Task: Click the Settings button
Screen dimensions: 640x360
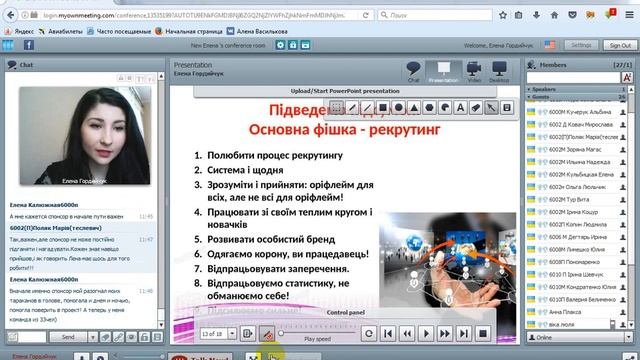Action: (x=581, y=45)
